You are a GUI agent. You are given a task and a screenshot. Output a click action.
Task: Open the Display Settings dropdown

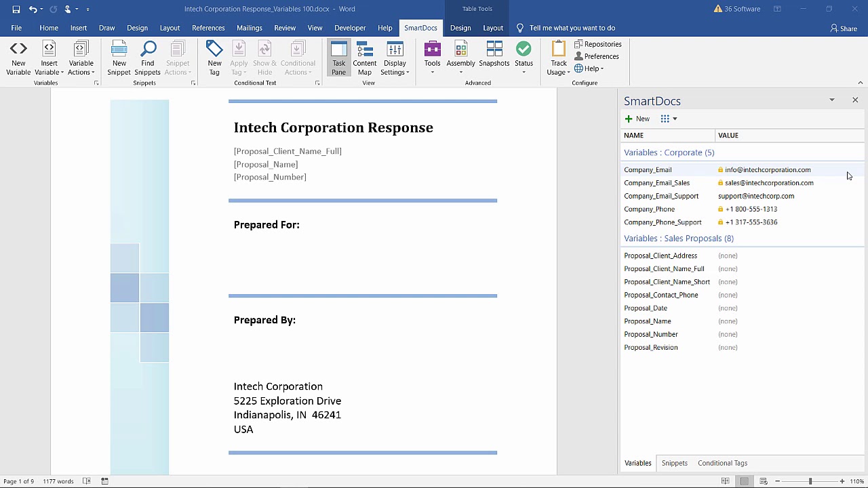click(395, 58)
